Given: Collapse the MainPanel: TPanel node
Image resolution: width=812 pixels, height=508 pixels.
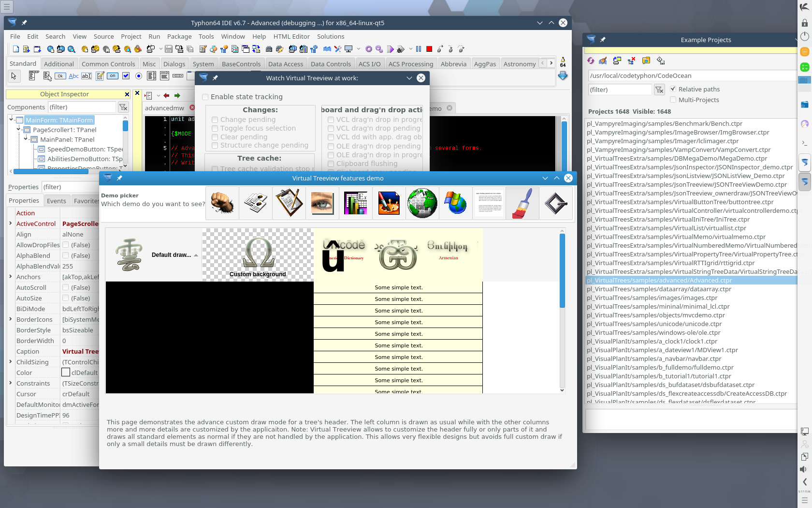Looking at the screenshot, I should [x=26, y=138].
